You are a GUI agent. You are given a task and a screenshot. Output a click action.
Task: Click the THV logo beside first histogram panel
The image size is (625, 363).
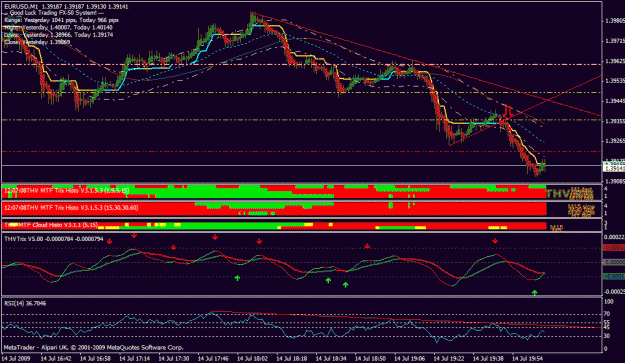(558, 194)
